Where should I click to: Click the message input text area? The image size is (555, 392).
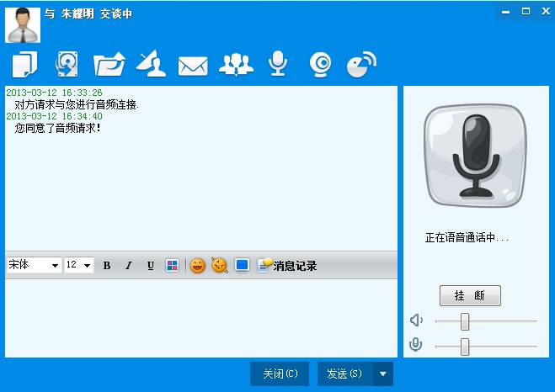click(201, 318)
